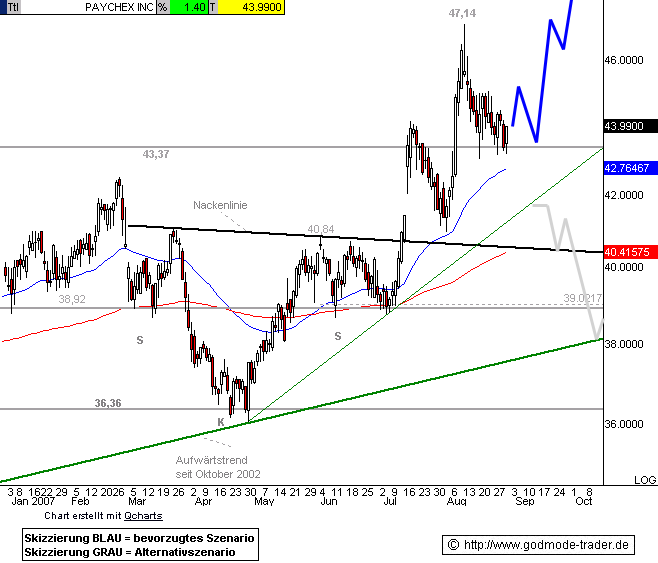
Task: Click the Nackenlinie annotation label
Action: click(x=220, y=205)
